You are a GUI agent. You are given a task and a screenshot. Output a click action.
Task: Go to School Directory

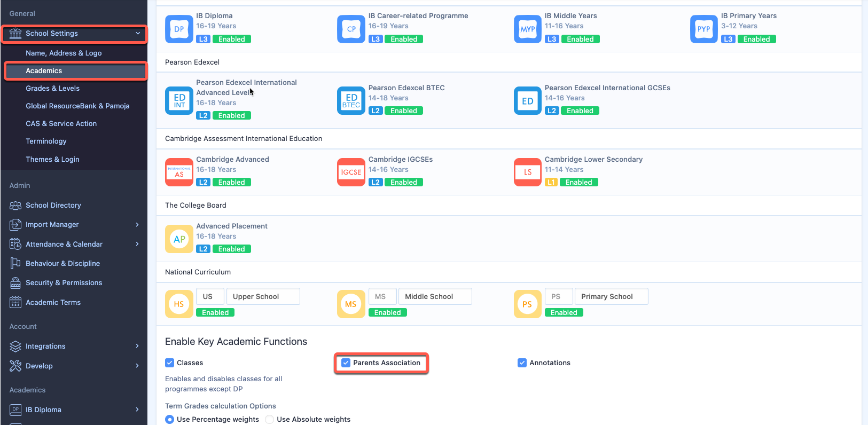point(53,206)
